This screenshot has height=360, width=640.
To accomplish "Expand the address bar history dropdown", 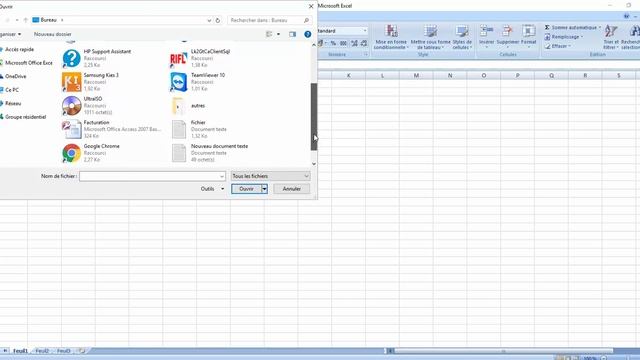I will tap(209, 20).
